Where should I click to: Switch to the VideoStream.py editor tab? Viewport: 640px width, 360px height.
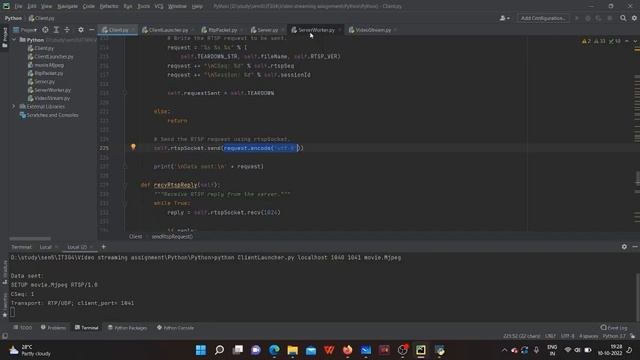coord(373,30)
